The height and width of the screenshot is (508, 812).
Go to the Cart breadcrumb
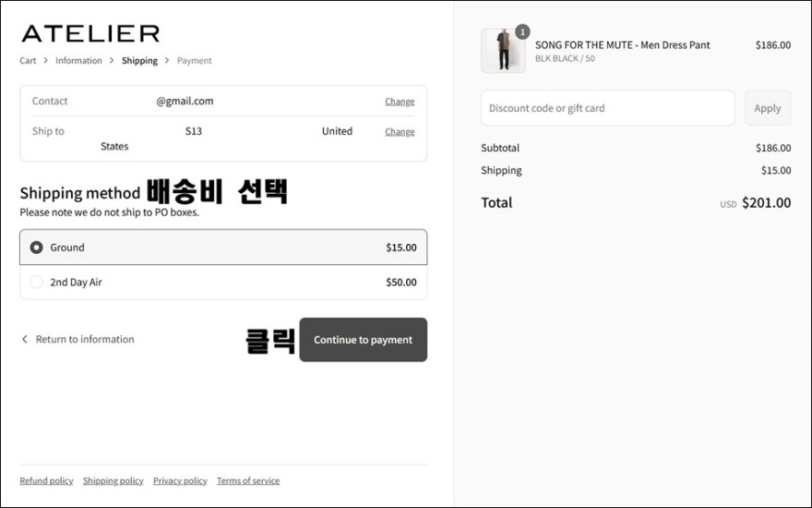tap(28, 61)
